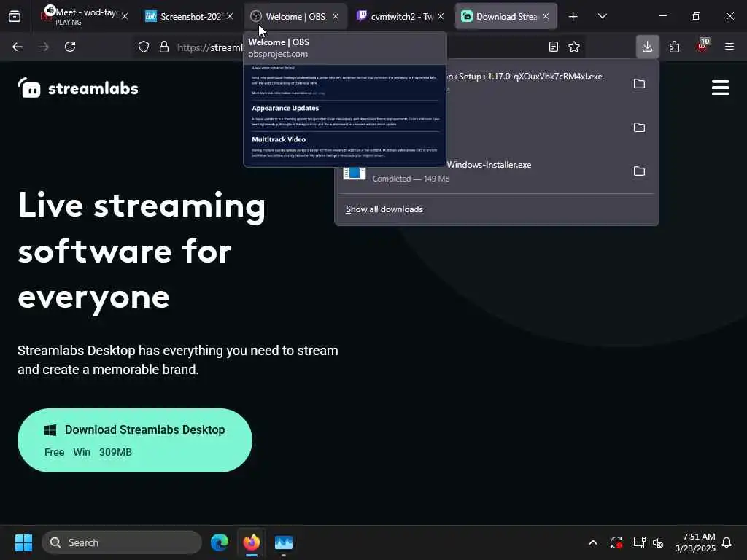Open Firefox View tab overview icon
Viewport: 747px width, 560px height.
tap(15, 17)
